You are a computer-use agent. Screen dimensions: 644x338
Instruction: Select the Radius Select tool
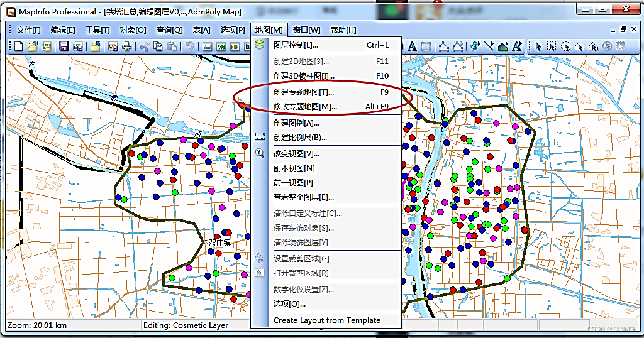tap(566, 46)
